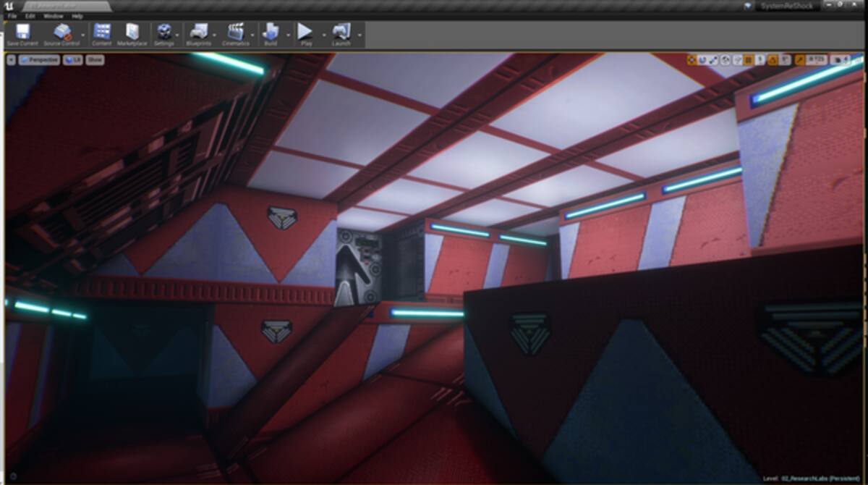868x485 pixels.
Task: Toggle grid snapping in viewport toolbar
Action: point(749,60)
